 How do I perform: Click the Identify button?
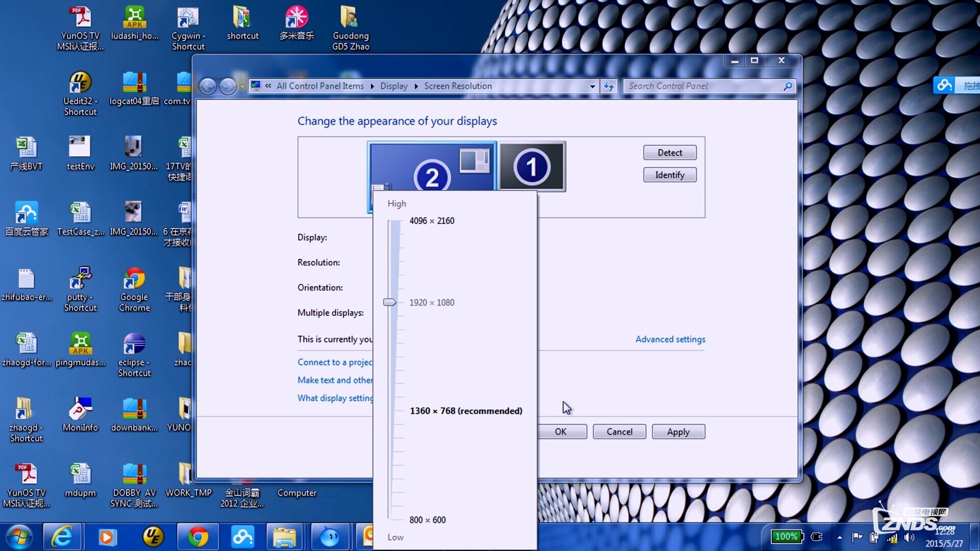(670, 175)
